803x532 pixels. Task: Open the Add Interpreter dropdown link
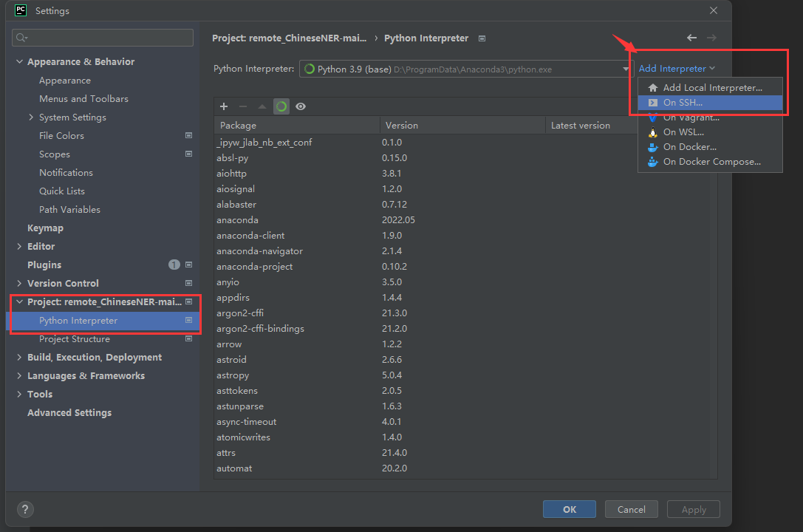tap(677, 69)
